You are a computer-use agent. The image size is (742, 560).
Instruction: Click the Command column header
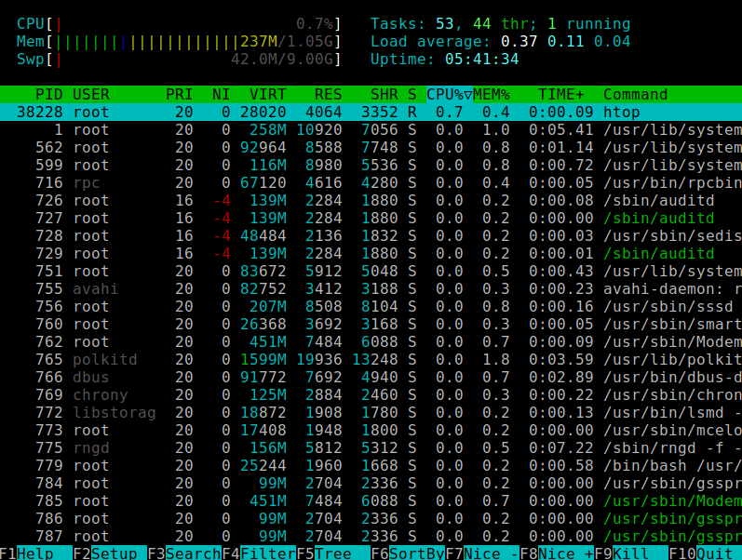pos(635,94)
